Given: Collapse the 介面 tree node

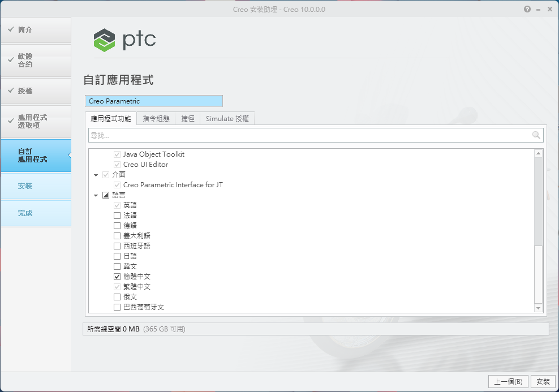Looking at the screenshot, I should 96,175.
